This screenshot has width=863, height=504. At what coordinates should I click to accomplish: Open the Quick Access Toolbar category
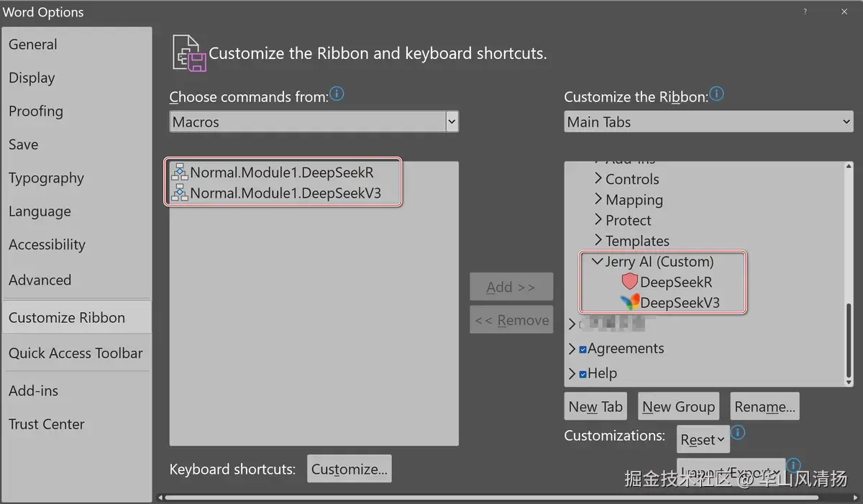click(x=76, y=353)
